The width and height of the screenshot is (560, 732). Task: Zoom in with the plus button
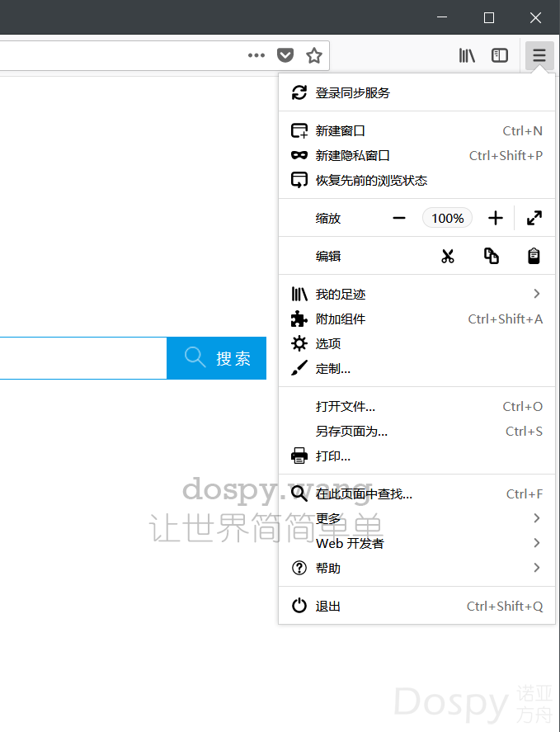[495, 218]
